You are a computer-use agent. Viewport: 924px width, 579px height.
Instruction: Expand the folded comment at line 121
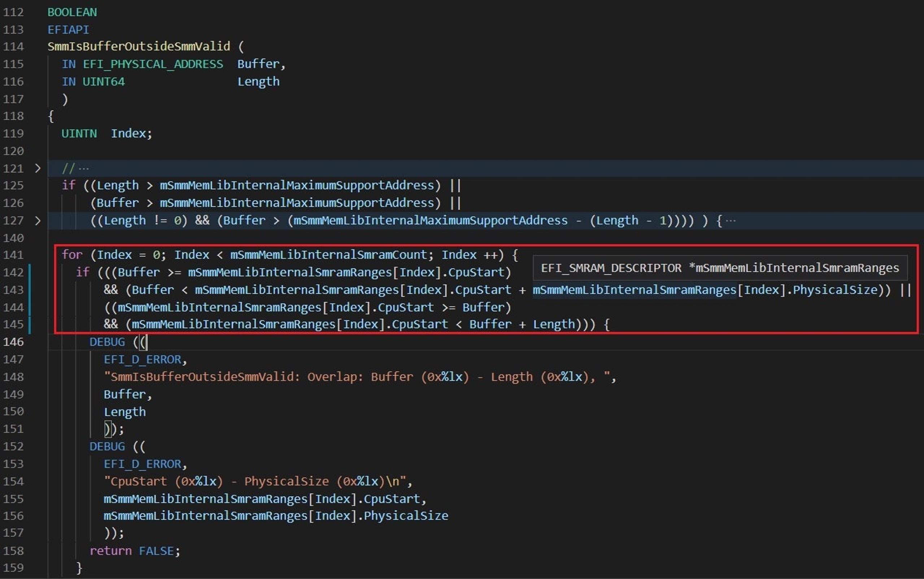coord(38,168)
